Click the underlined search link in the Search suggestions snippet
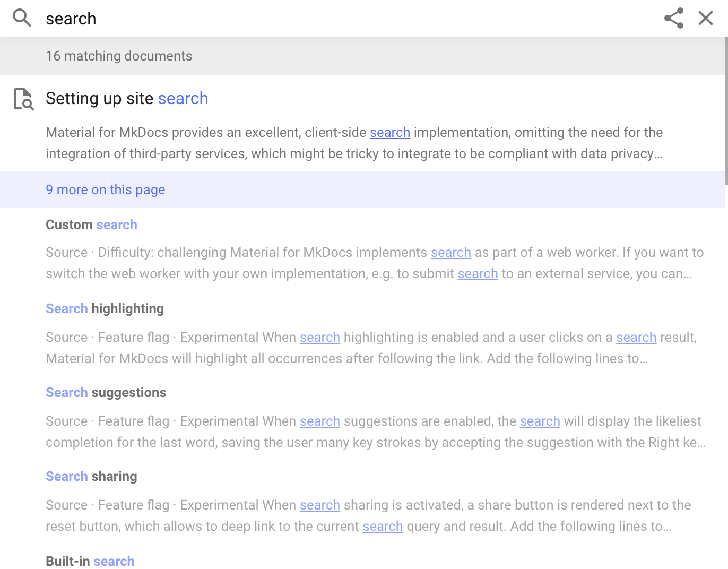728x569 pixels. [319, 421]
